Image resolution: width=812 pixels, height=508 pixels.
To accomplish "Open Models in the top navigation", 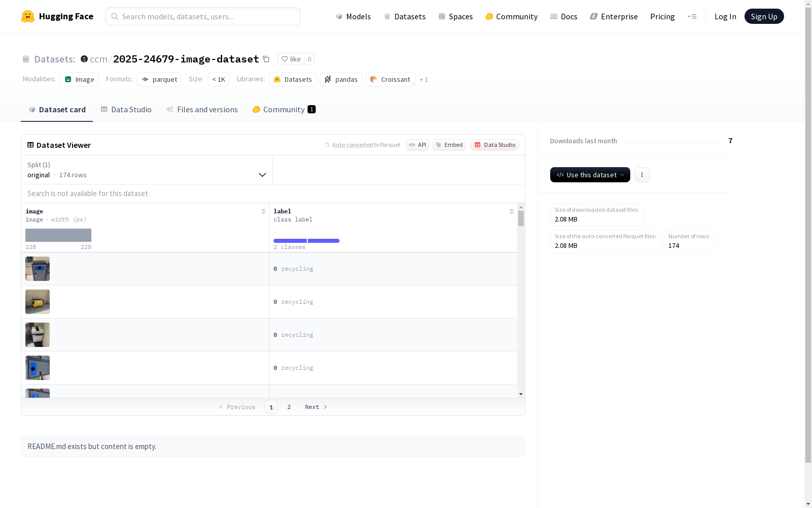I will [x=353, y=16].
